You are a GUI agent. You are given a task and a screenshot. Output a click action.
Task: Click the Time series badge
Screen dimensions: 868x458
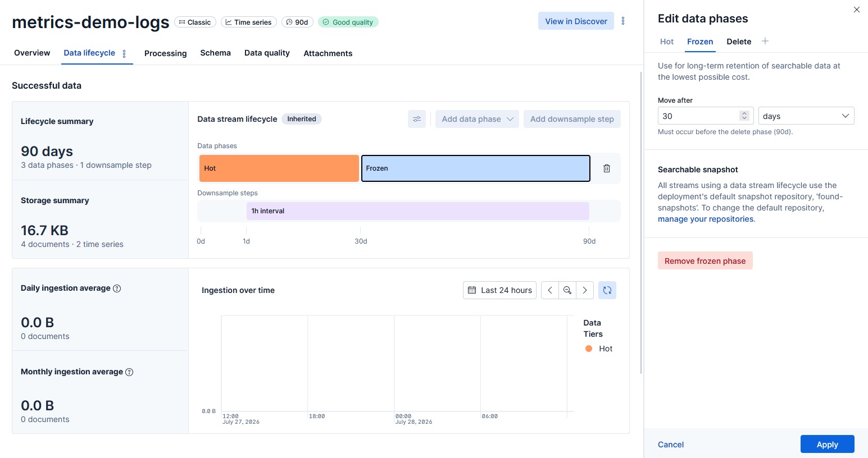249,22
